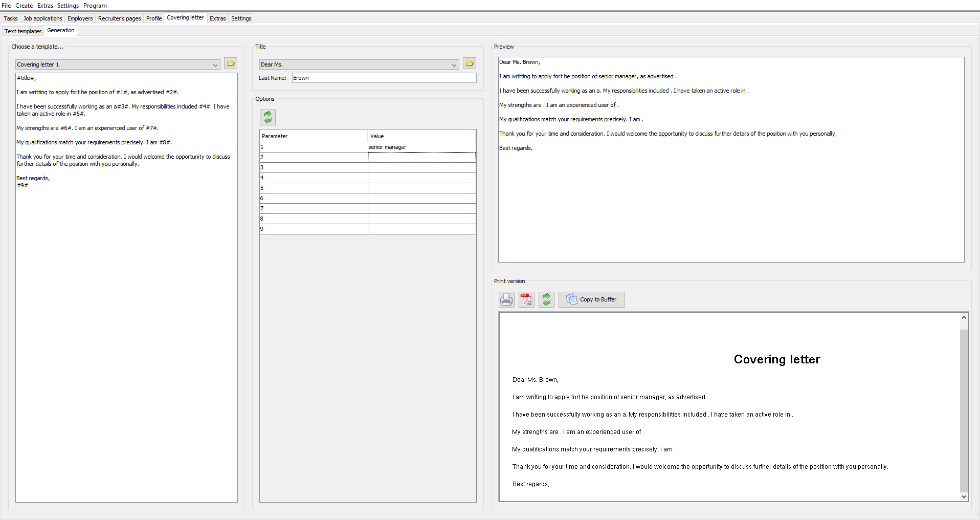Refresh print version with green arrows icon
This screenshot has width=980, height=520.
pos(546,299)
